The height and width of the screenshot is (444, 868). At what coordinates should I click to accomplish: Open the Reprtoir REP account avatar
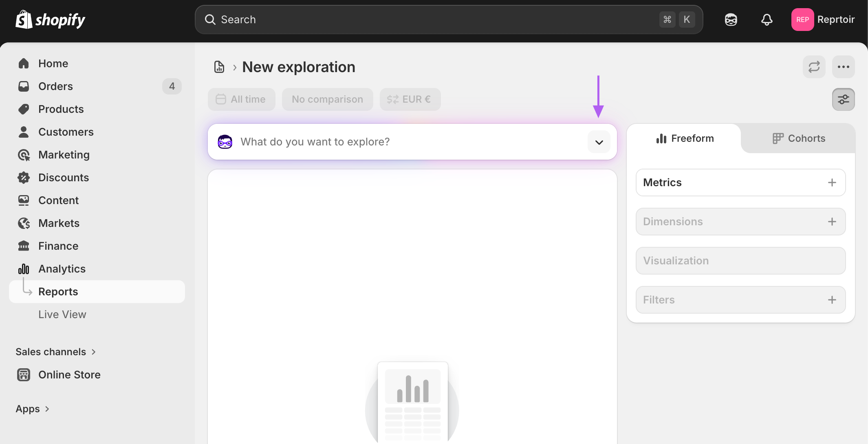[802, 20]
